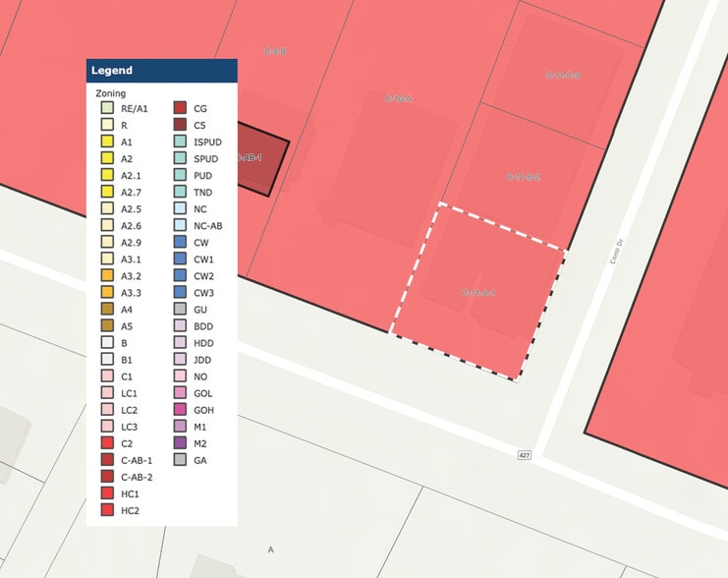728x578 pixels.
Task: Click the LC3 legend label
Action: pos(129,427)
